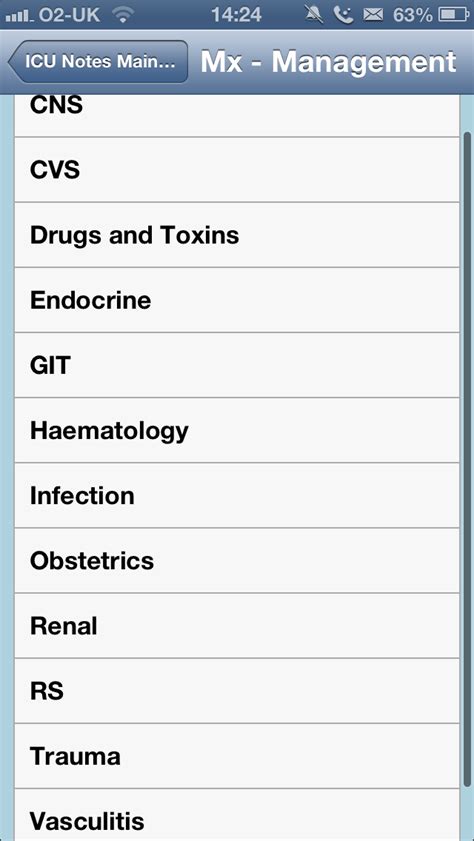The width and height of the screenshot is (474, 841).
Task: Select the RS entry
Action: [236, 691]
